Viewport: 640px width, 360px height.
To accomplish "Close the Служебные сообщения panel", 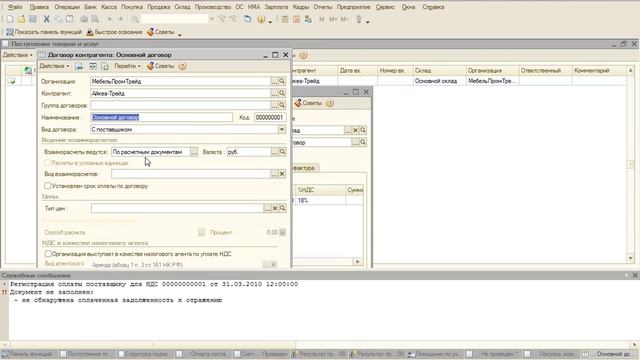I will point(635,276).
